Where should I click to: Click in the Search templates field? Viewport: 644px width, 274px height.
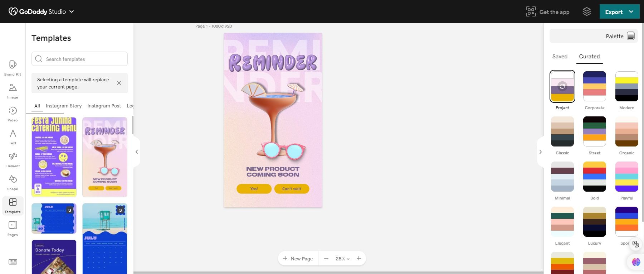click(x=79, y=59)
